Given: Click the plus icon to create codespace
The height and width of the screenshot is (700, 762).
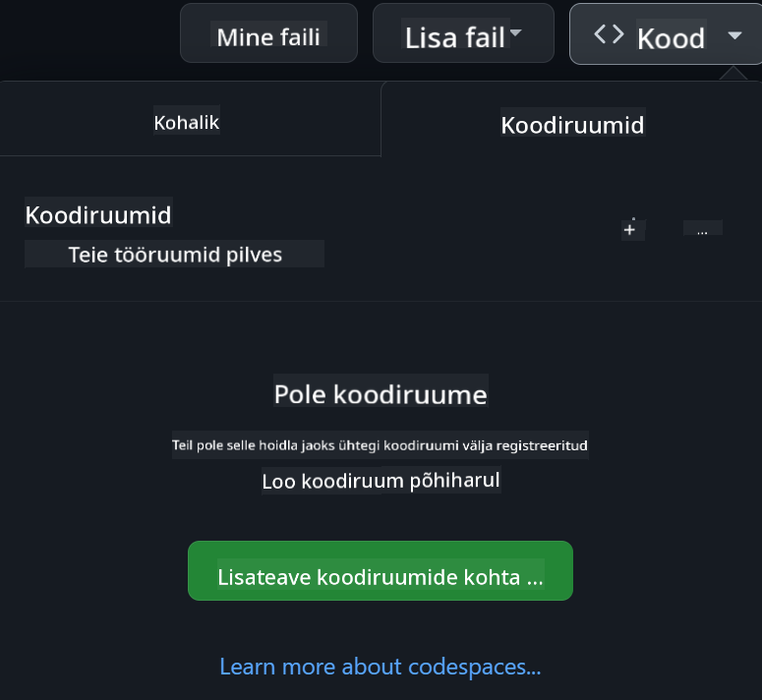Looking at the screenshot, I should [629, 229].
